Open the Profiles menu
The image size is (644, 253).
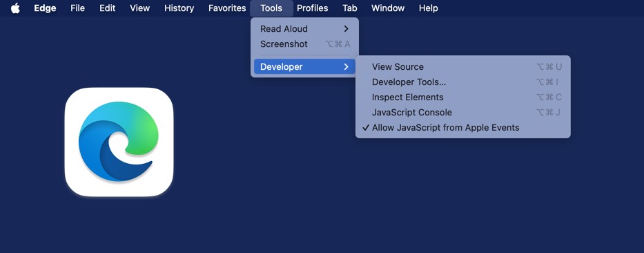pos(313,8)
